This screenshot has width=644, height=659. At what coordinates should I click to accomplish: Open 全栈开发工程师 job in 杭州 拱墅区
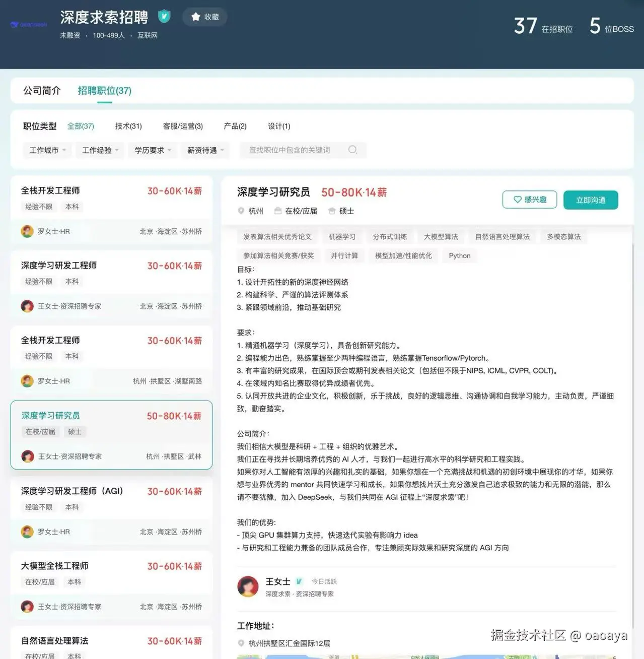pos(111,359)
